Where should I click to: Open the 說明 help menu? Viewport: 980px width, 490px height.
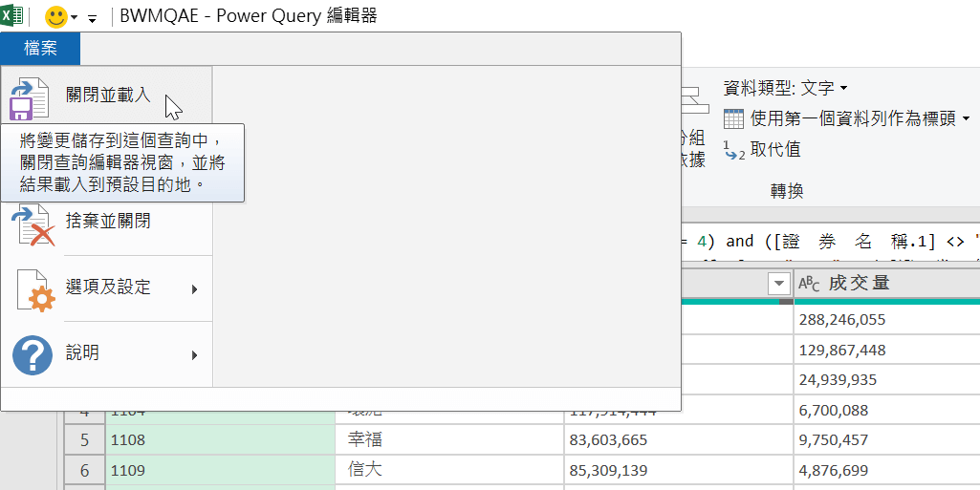(x=107, y=354)
